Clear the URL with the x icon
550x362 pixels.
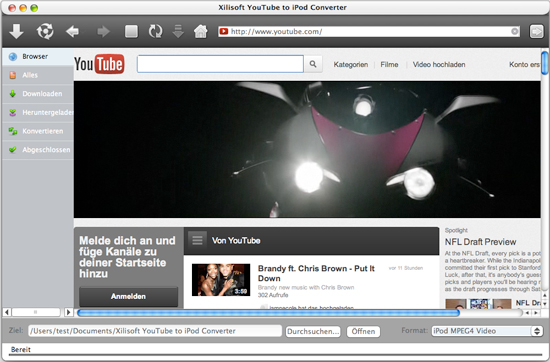515,32
